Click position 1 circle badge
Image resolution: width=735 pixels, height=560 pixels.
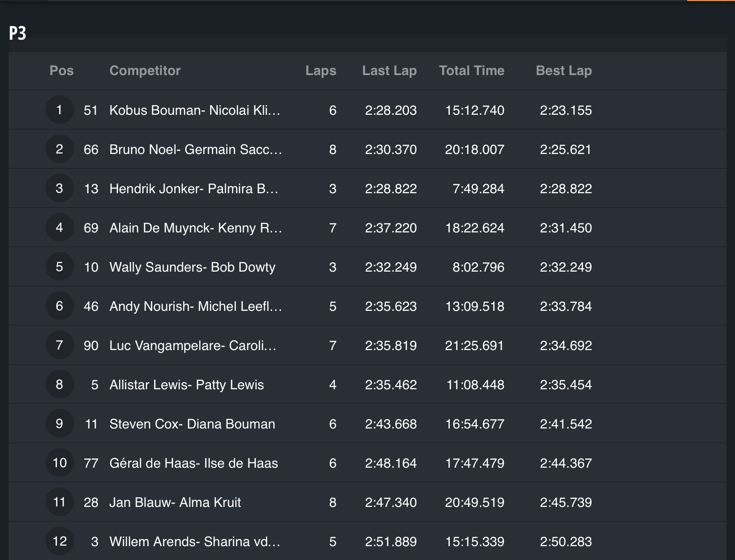(59, 110)
